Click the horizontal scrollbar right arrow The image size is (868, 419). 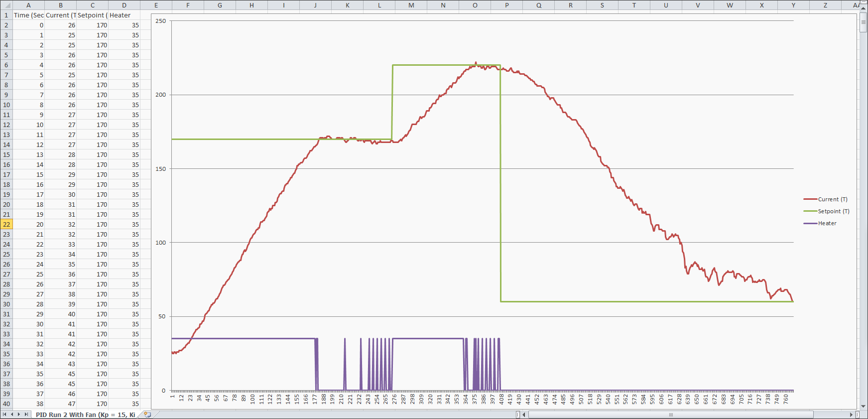851,415
